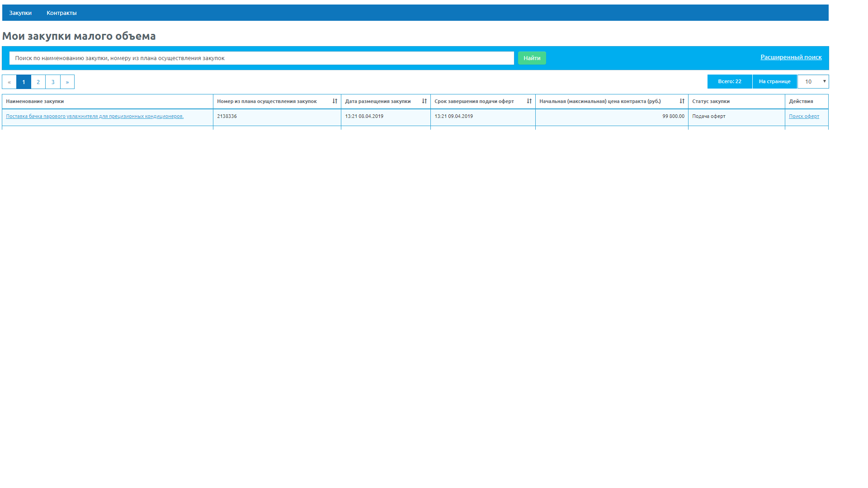
Task: Open Расширенный поиск link
Action: [x=791, y=57]
